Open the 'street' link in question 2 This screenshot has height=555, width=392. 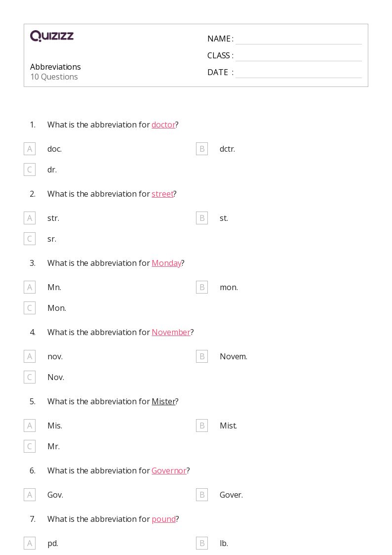[162, 194]
